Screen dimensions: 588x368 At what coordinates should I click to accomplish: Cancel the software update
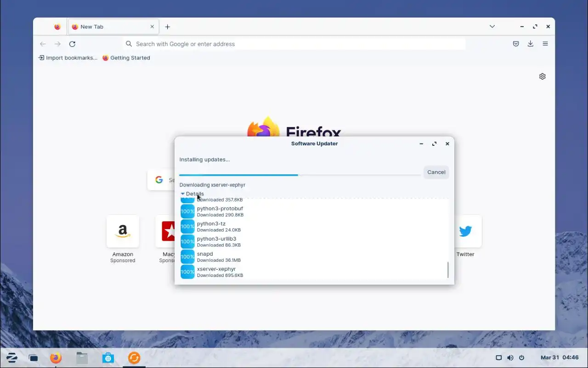pyautogui.click(x=436, y=172)
